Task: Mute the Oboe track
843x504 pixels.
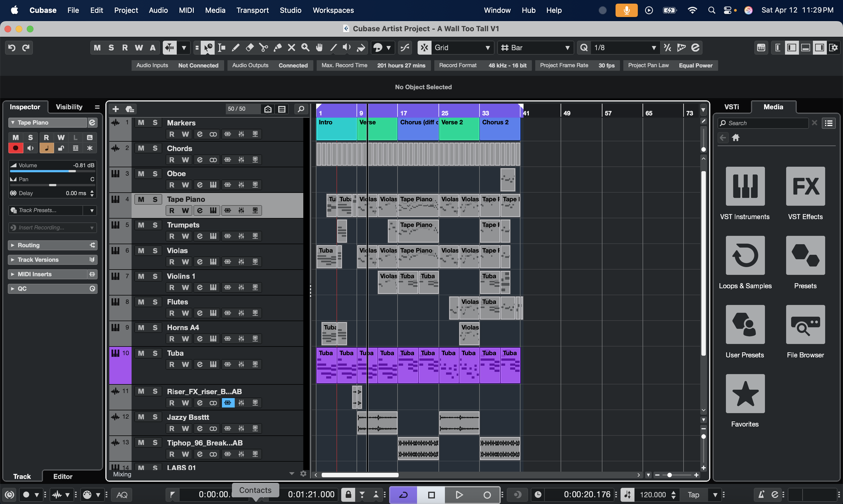Action: (141, 174)
